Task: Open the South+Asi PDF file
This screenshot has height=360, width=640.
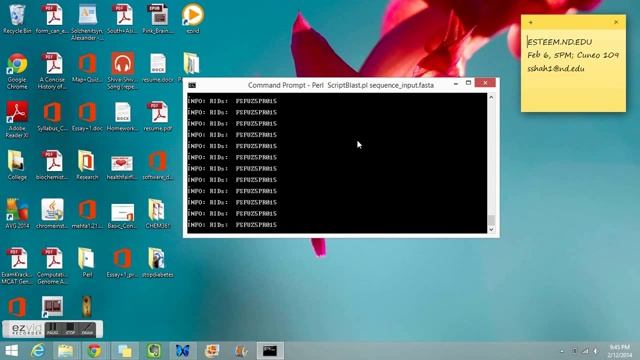Action: tap(122, 19)
